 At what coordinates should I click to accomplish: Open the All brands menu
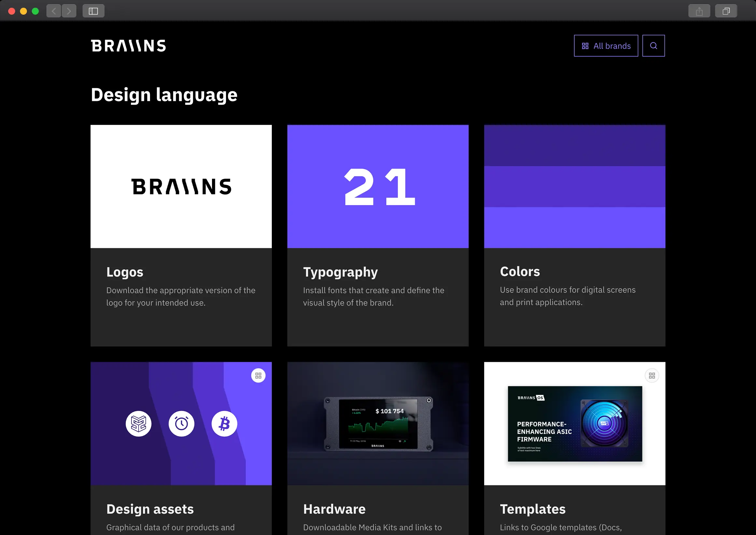[606, 46]
